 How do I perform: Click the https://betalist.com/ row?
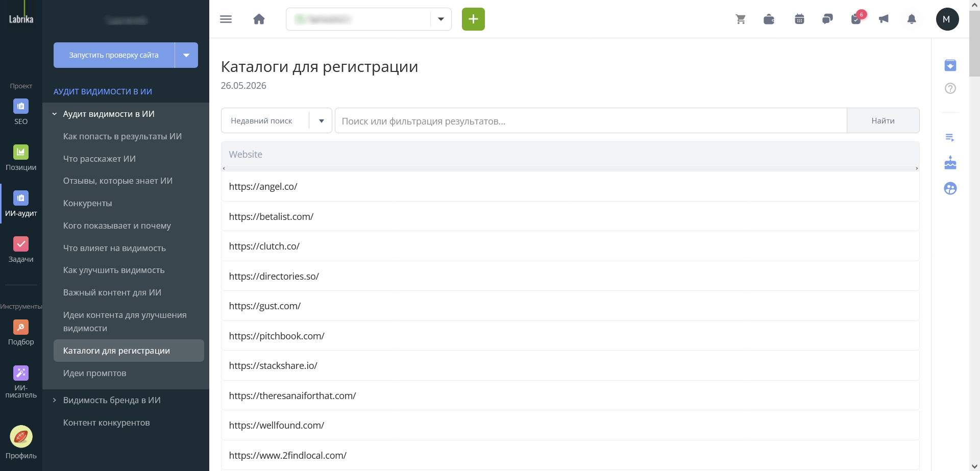(570, 216)
